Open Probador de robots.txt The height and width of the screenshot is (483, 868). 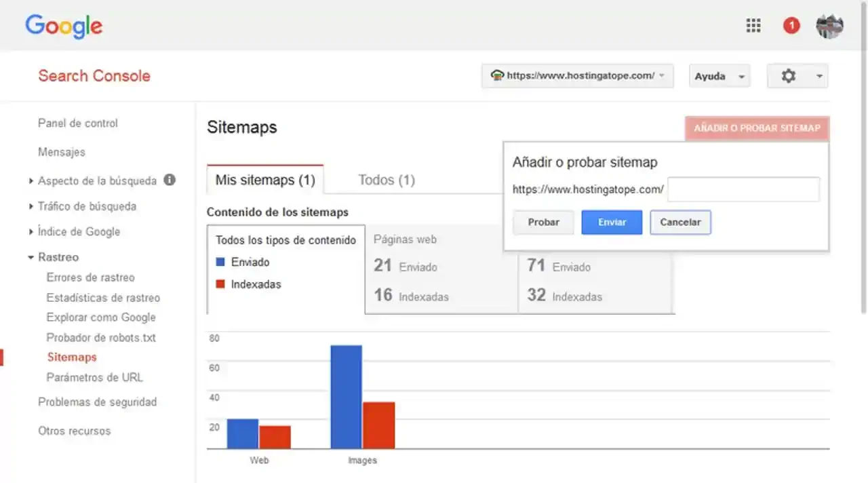(x=101, y=338)
